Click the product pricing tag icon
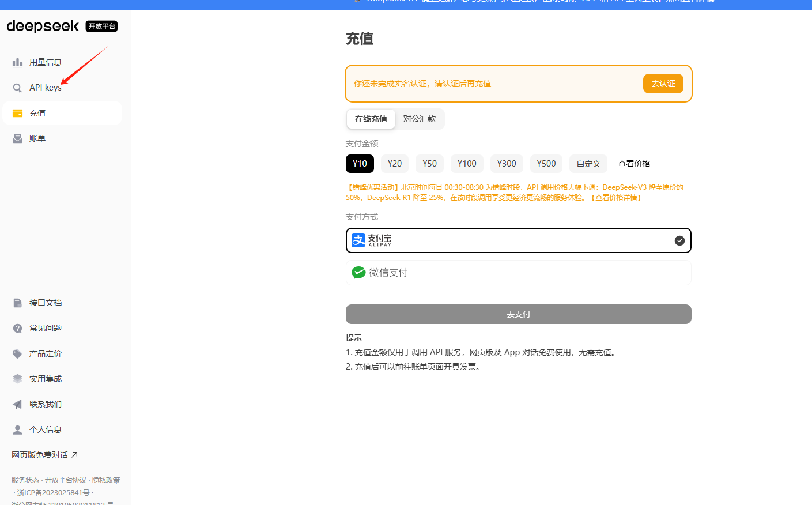 [18, 353]
